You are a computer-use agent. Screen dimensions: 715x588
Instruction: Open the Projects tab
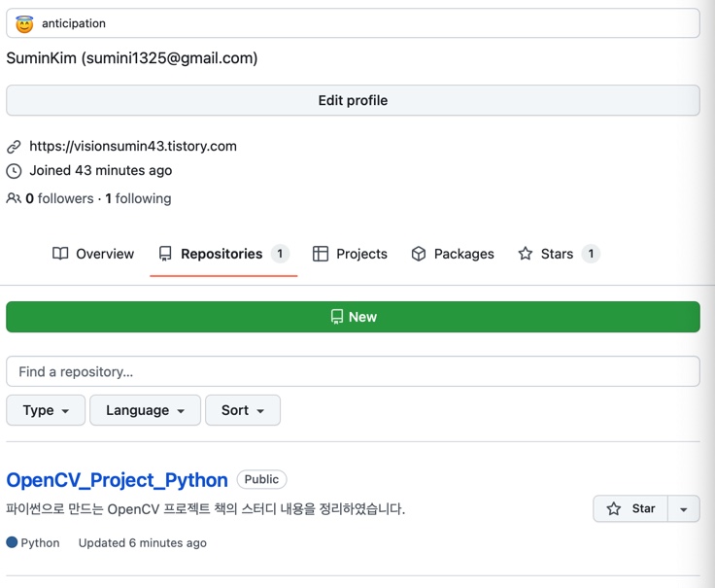point(350,254)
